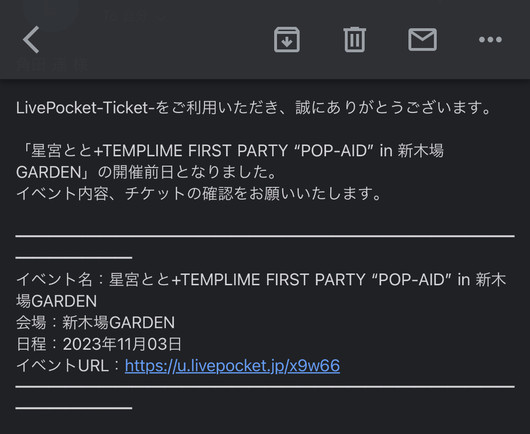530x434 pixels.
Task: Archive this email with the box-arrow icon
Action: point(287,40)
